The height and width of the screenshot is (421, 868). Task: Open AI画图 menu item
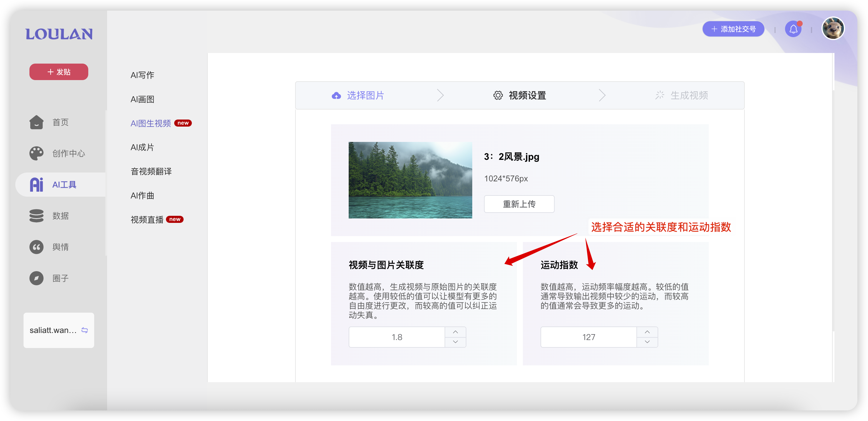pyautogui.click(x=142, y=99)
